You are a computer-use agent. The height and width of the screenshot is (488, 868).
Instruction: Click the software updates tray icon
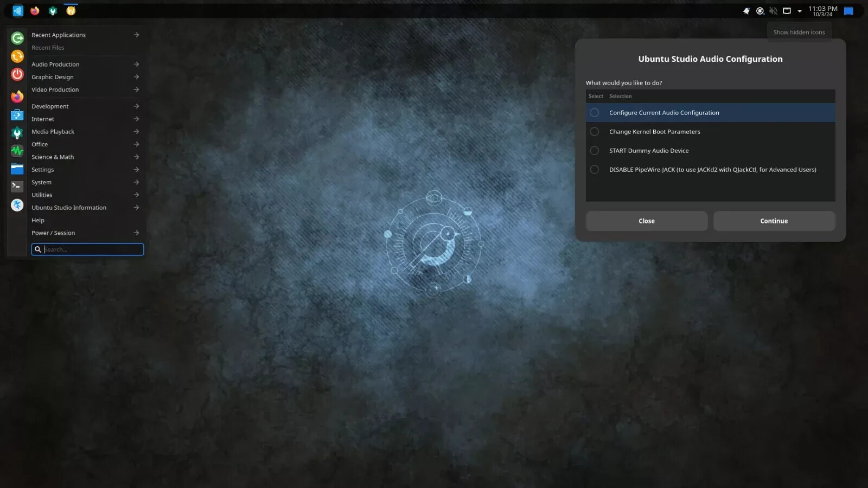pos(760,11)
